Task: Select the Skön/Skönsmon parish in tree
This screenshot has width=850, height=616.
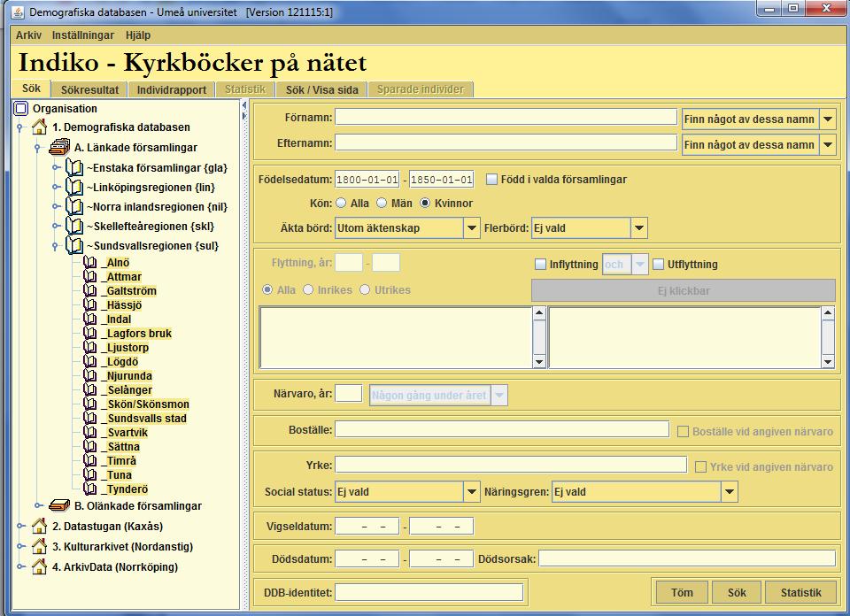Action: pyautogui.click(x=148, y=404)
